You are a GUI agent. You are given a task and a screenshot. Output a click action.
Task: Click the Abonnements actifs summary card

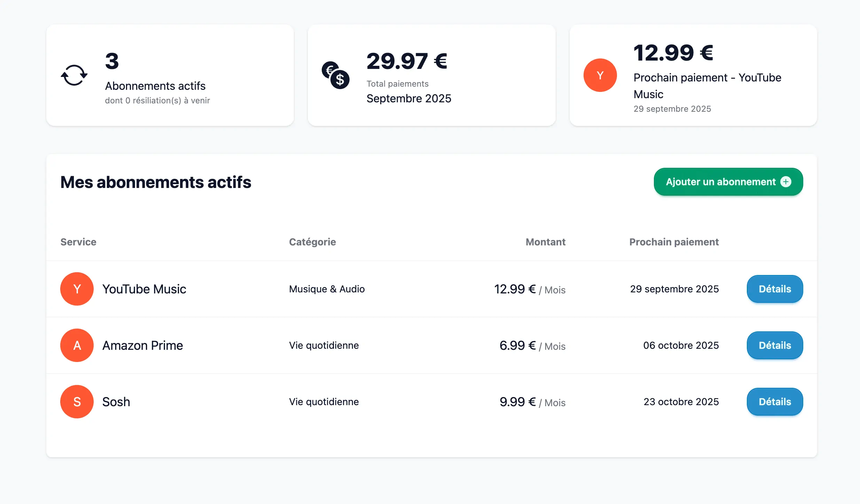pos(170,75)
